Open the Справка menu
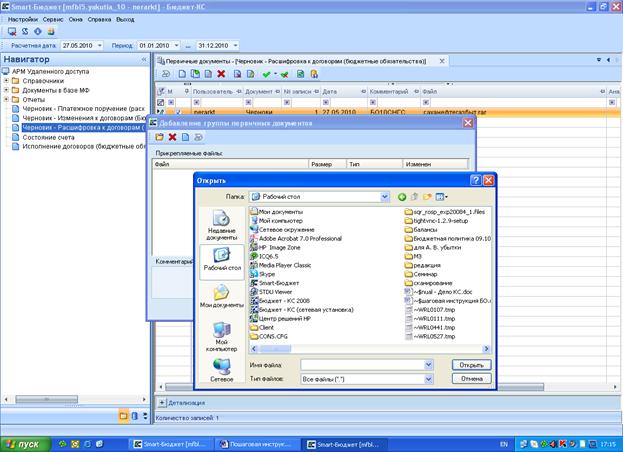 99,19
